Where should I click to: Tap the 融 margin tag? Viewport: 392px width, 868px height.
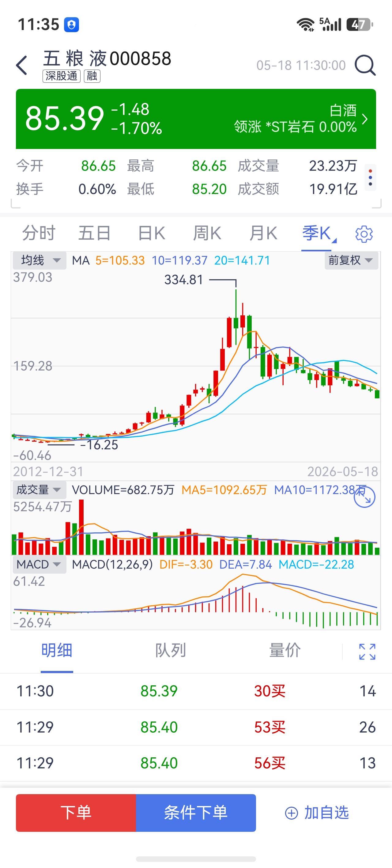tap(92, 76)
